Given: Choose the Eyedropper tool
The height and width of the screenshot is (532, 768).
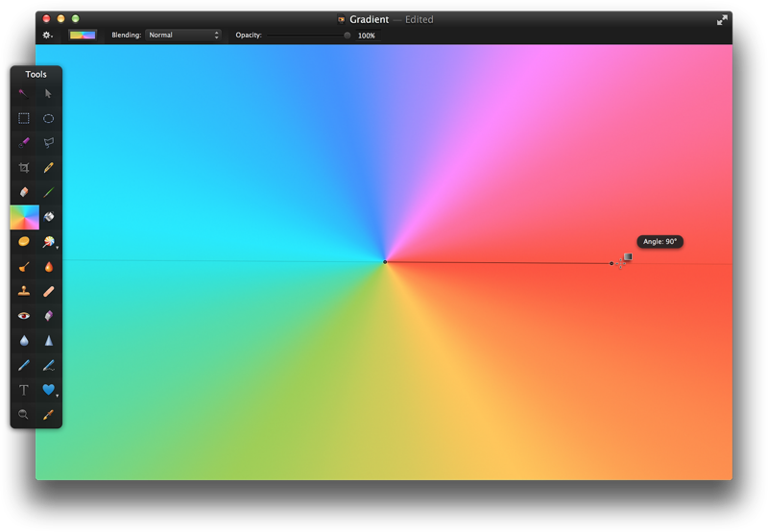Looking at the screenshot, I should pos(48,415).
